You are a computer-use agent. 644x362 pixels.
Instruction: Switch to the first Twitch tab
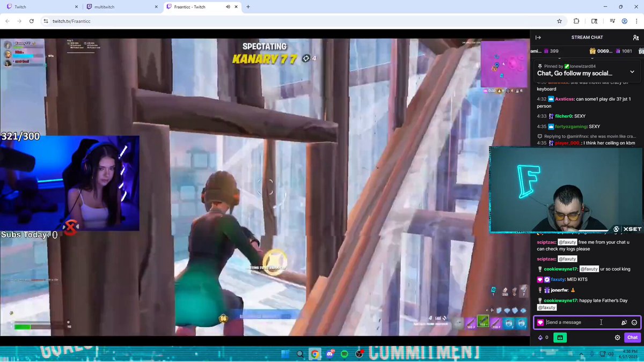(x=41, y=7)
